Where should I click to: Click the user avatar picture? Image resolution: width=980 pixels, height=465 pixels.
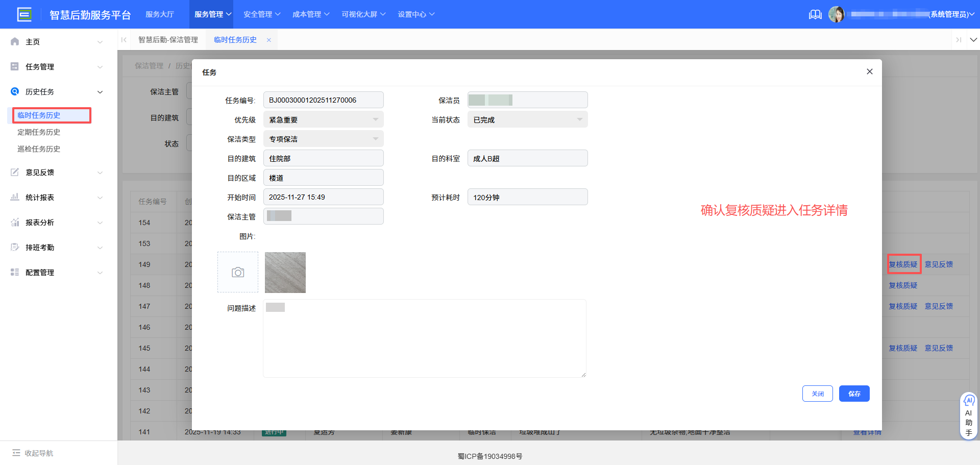click(x=836, y=14)
